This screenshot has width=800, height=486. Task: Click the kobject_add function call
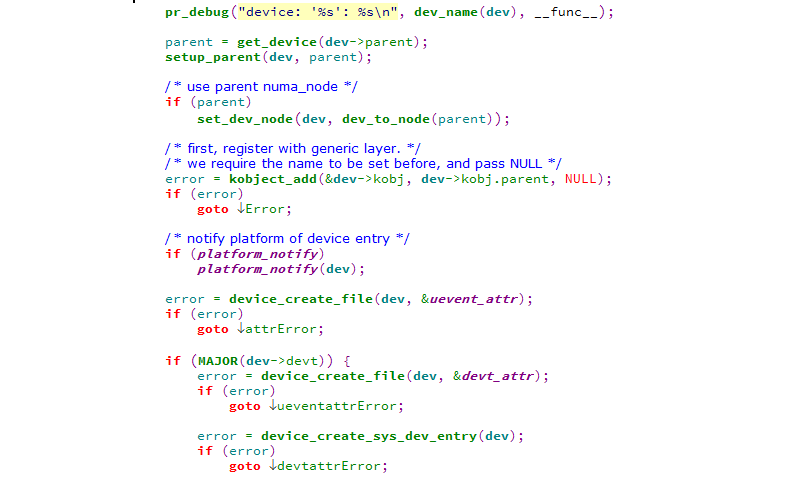pyautogui.click(x=272, y=179)
